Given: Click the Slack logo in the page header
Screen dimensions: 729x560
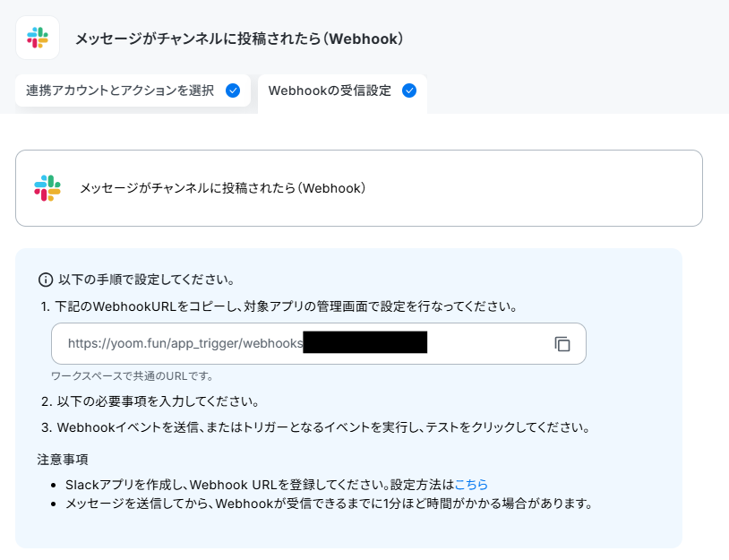Looking at the screenshot, I should (38, 38).
